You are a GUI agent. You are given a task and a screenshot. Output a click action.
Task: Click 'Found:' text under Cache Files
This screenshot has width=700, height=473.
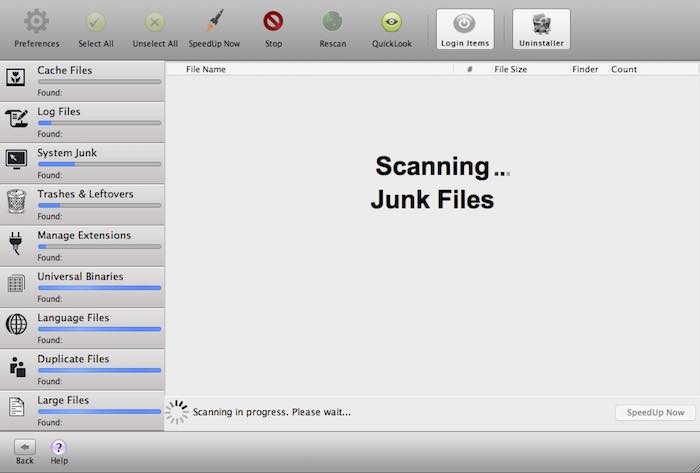click(50, 92)
